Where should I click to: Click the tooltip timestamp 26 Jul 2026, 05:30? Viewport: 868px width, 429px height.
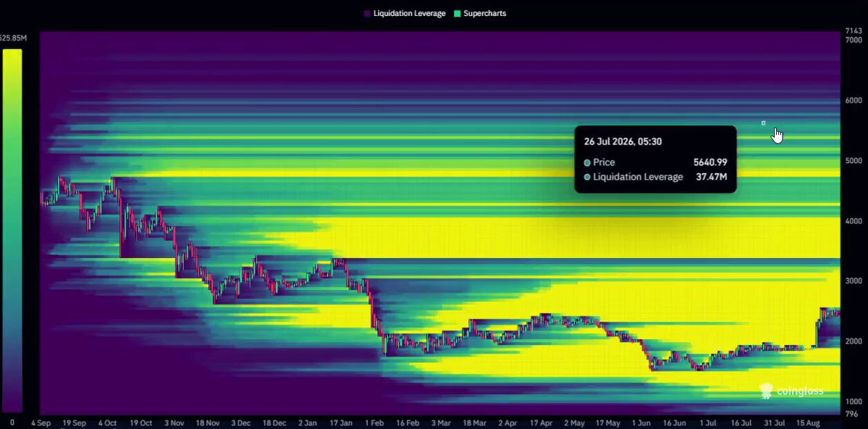tap(623, 141)
